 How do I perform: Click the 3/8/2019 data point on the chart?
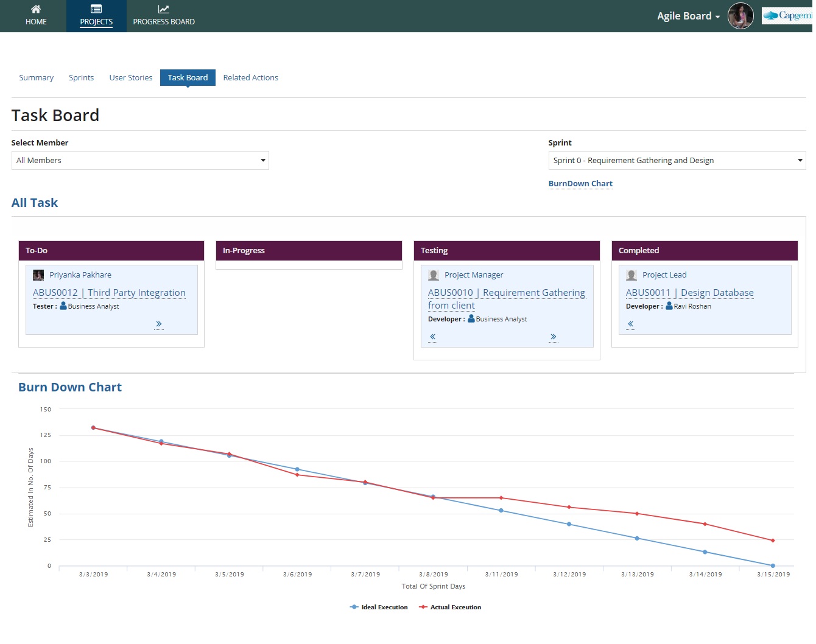click(x=432, y=497)
